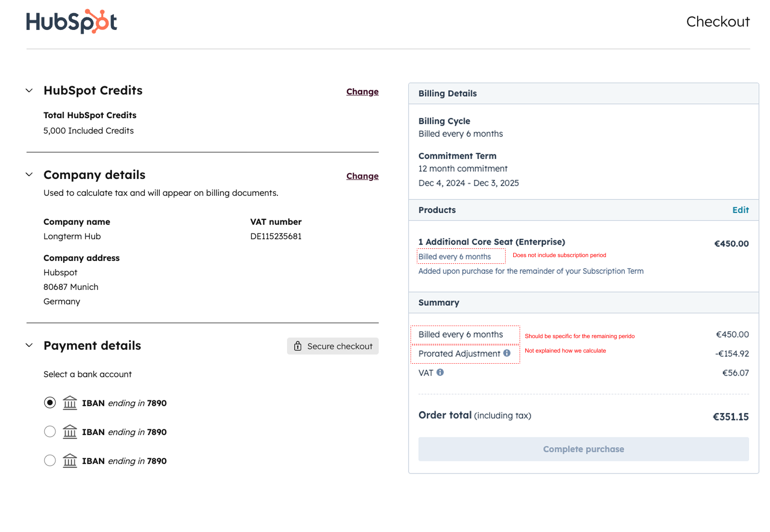
Task: Click 'Billed every 6 months' under Billing Cycle
Action: [461, 134]
